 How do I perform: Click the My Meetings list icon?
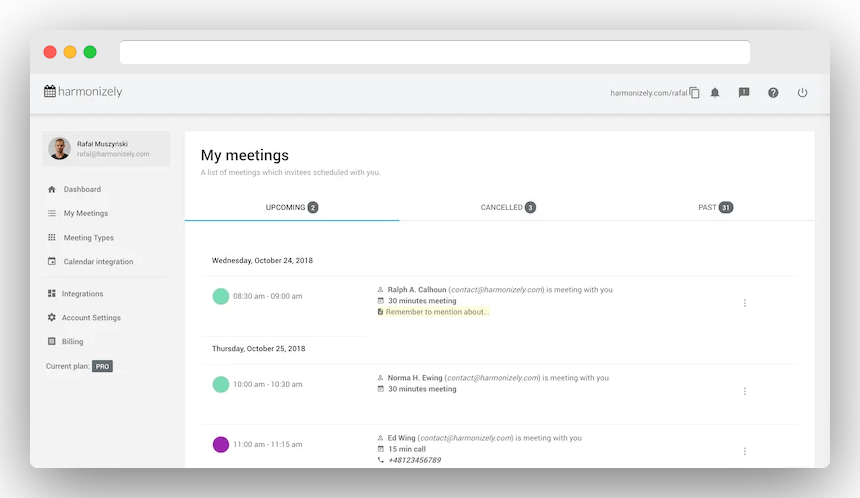click(x=52, y=213)
